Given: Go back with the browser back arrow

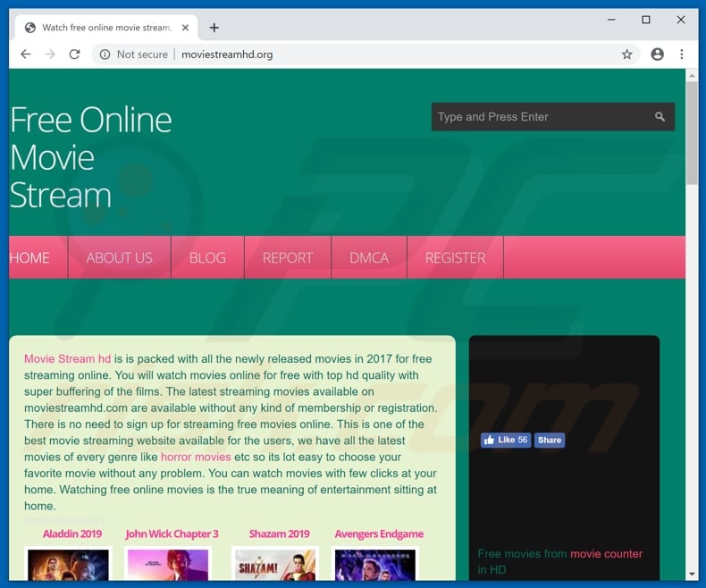Looking at the screenshot, I should 26,55.
